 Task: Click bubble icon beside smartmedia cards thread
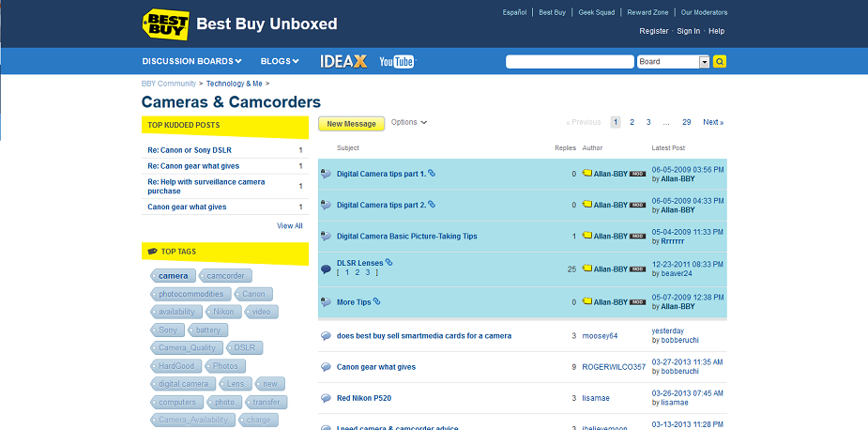(x=326, y=336)
